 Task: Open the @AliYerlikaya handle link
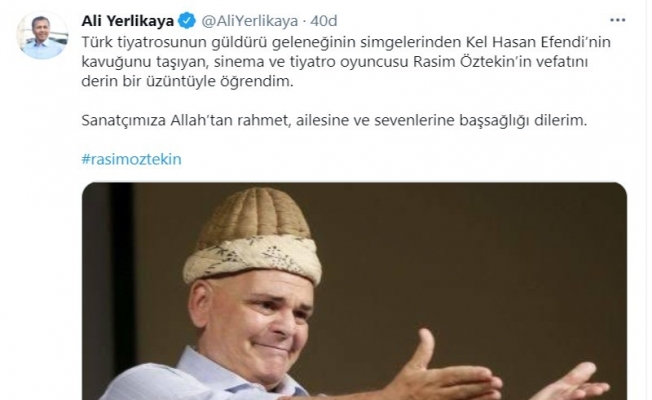[249, 21]
